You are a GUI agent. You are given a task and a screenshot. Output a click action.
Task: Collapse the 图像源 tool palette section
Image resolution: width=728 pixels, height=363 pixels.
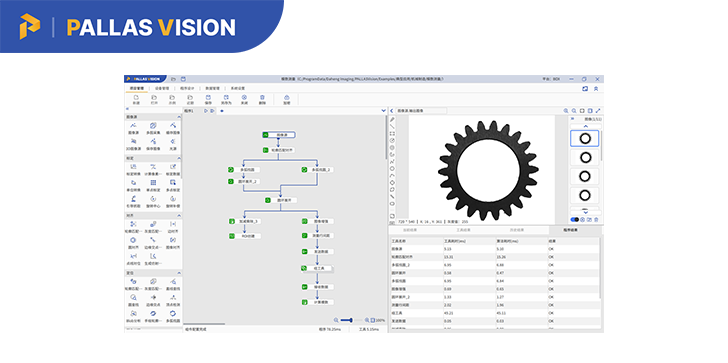(x=179, y=117)
